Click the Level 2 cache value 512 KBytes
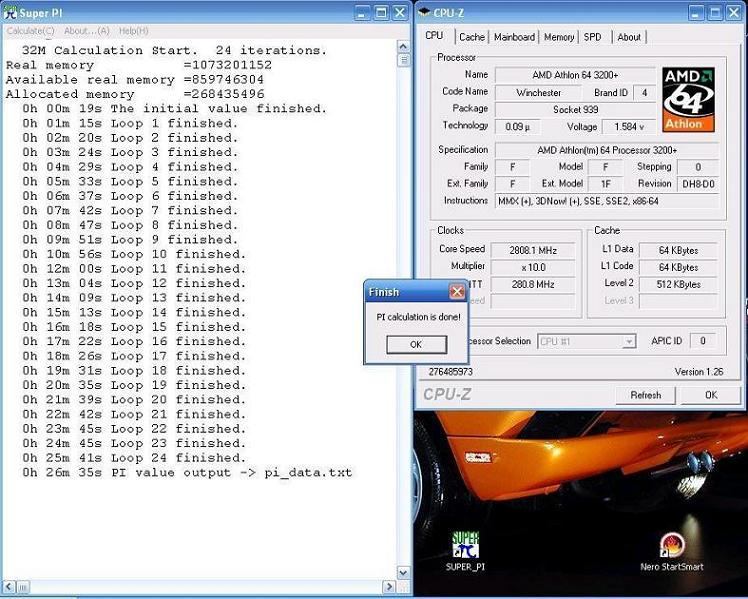Screen dimensions: 748x599 [x=678, y=284]
